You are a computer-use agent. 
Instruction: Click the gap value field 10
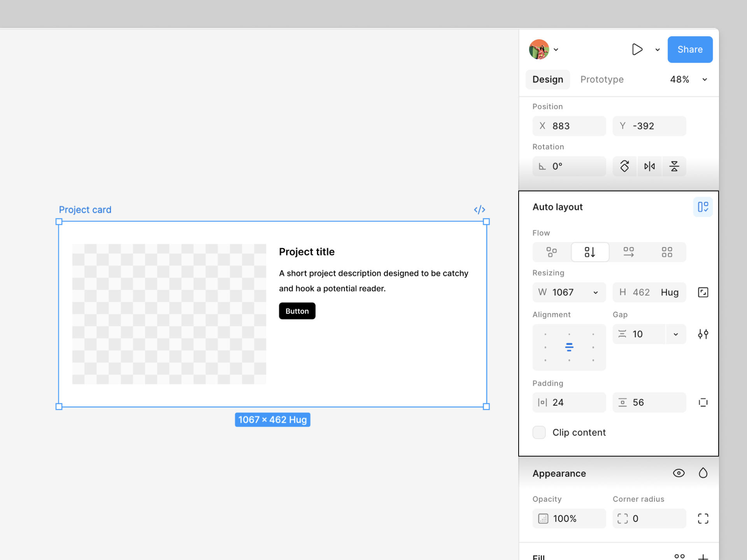click(639, 334)
